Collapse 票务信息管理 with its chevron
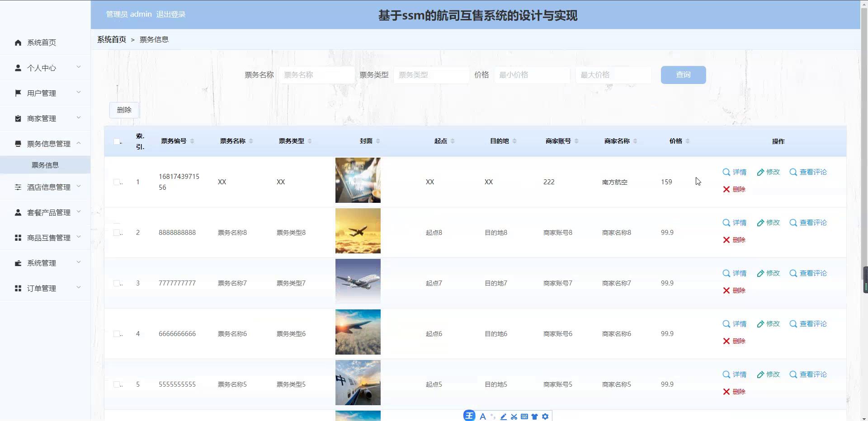868x421 pixels. (79, 143)
